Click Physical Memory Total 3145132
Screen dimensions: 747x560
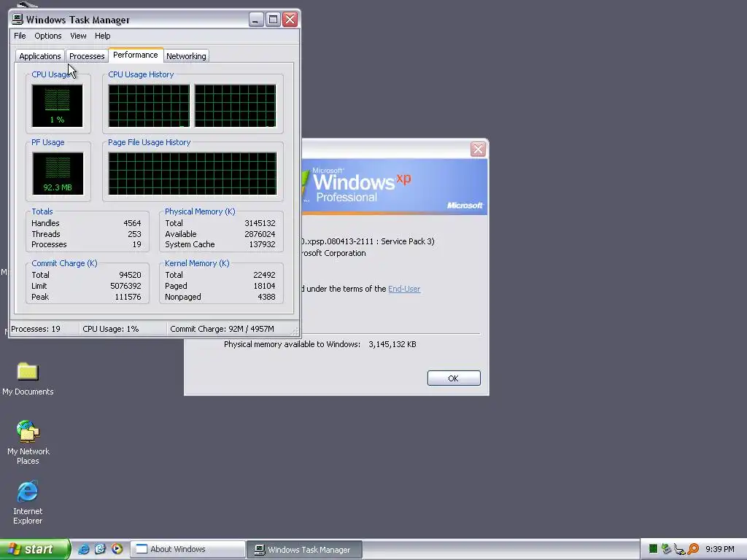click(260, 223)
